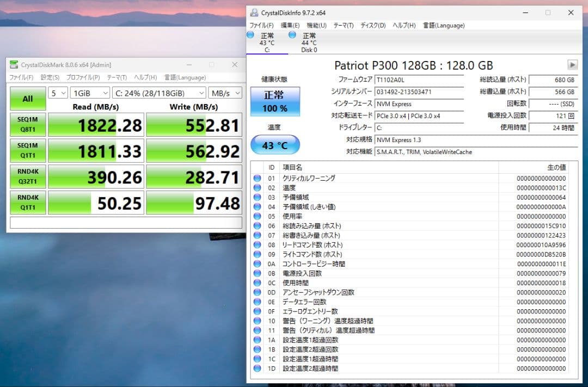Screen dimensions: 588x387
Task: Click the blue indicator beside エラーログエントリー数
Action: 256,311
